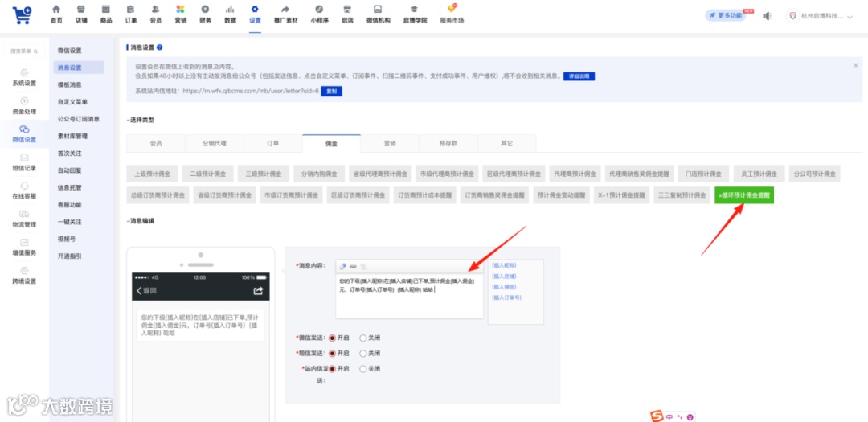
Task: Click the speaker announcement icon
Action: pyautogui.click(x=767, y=16)
